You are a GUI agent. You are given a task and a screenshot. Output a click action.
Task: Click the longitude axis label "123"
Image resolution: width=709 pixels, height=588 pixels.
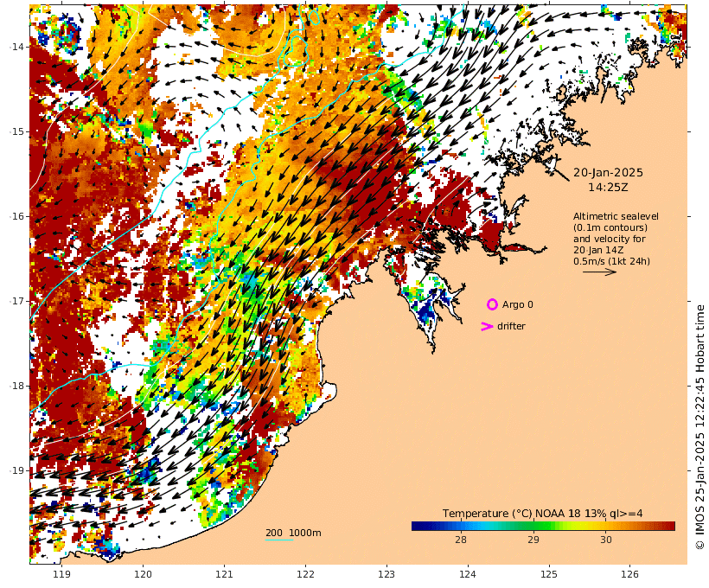pyautogui.click(x=386, y=574)
